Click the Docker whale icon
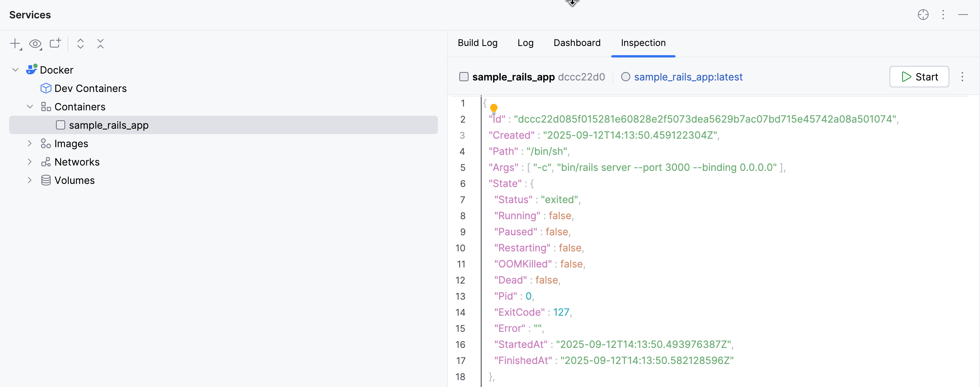Screen dimensions: 980x387 tap(31, 70)
